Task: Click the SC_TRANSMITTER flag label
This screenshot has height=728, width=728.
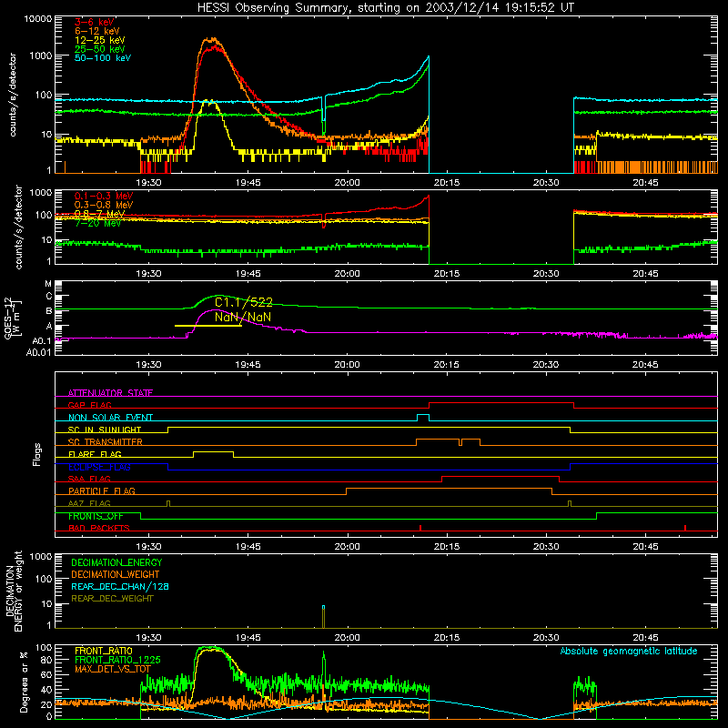Action: (x=106, y=442)
